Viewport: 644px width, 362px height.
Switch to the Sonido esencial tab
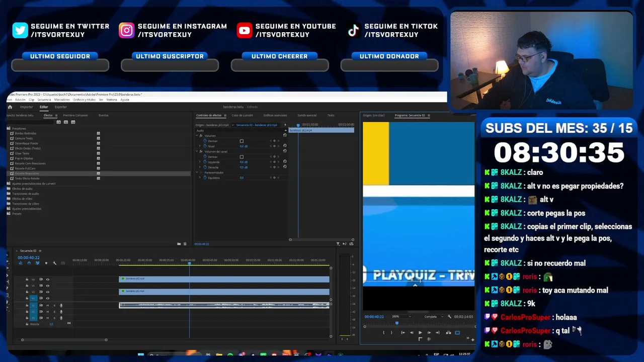click(307, 115)
